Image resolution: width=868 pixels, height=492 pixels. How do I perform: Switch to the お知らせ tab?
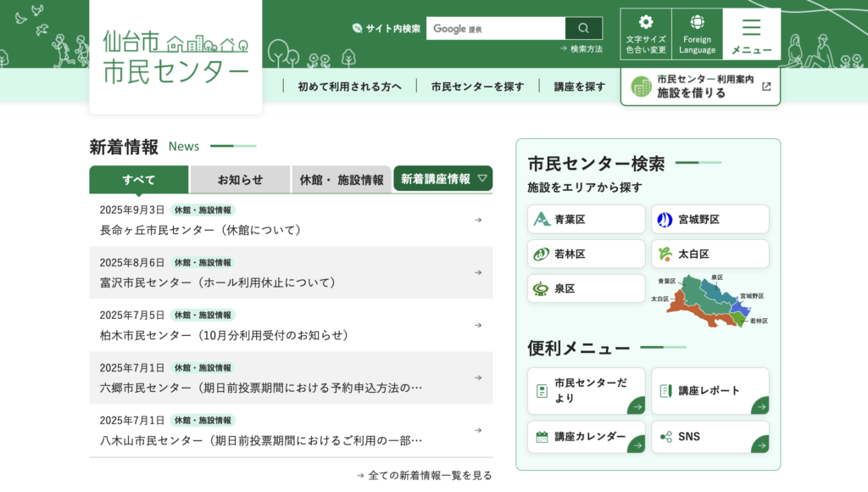click(x=240, y=180)
